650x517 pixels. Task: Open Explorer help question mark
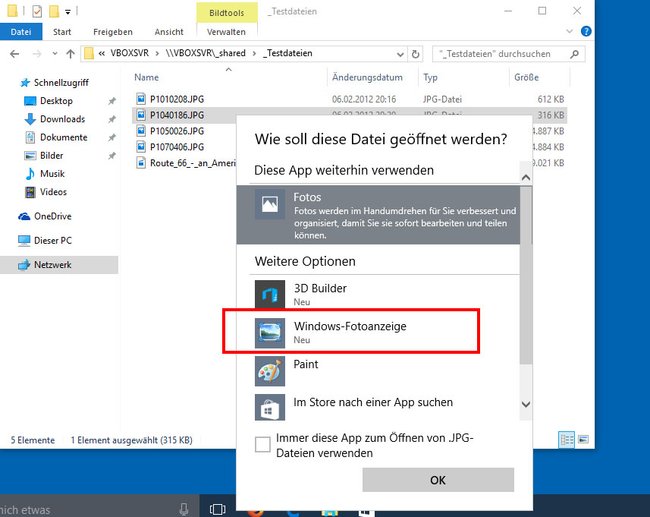pos(586,32)
